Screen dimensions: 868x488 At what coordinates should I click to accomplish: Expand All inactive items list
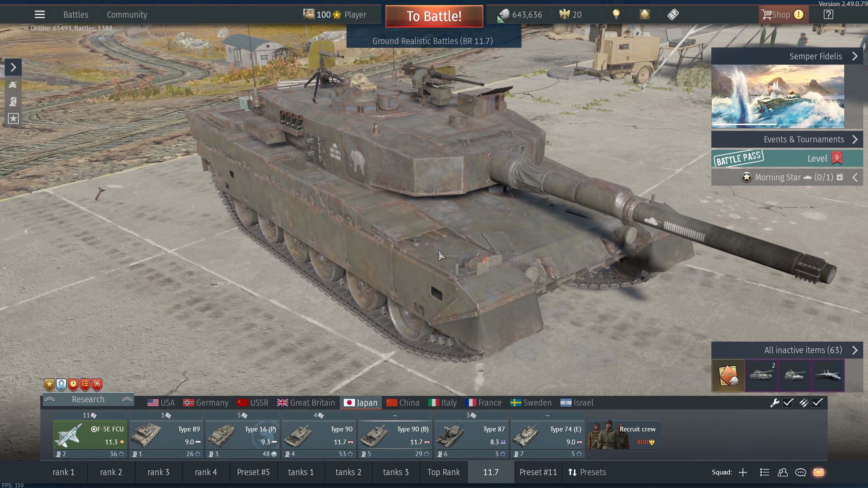(x=855, y=350)
